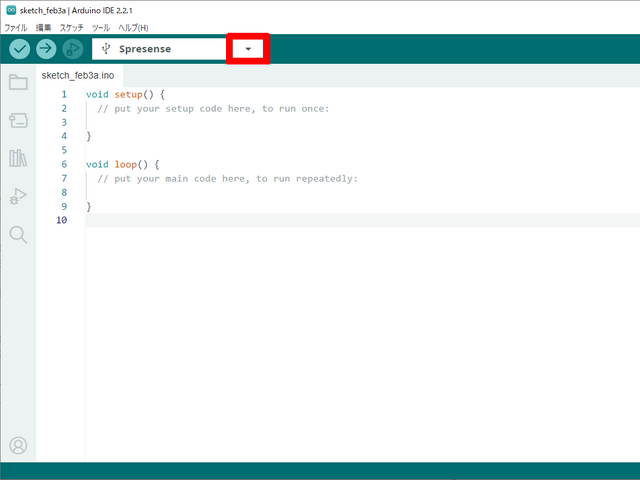Open the Boards Manager sidebar icon
The width and height of the screenshot is (640, 480).
pyautogui.click(x=18, y=120)
